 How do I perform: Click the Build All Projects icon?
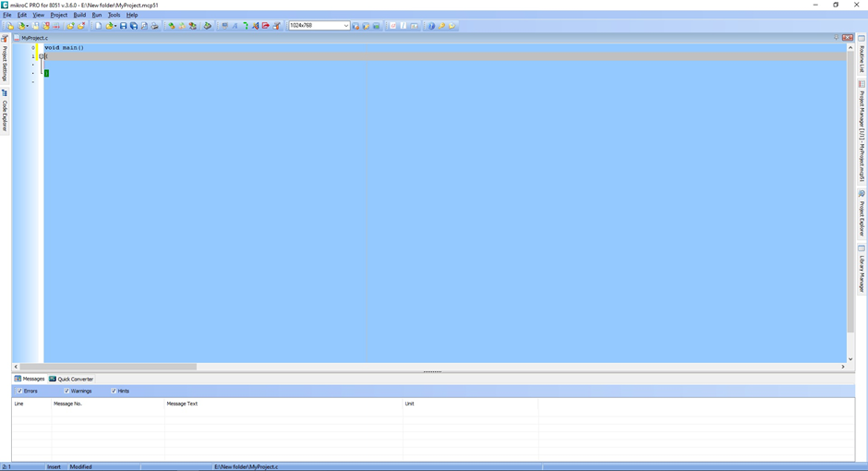(182, 26)
